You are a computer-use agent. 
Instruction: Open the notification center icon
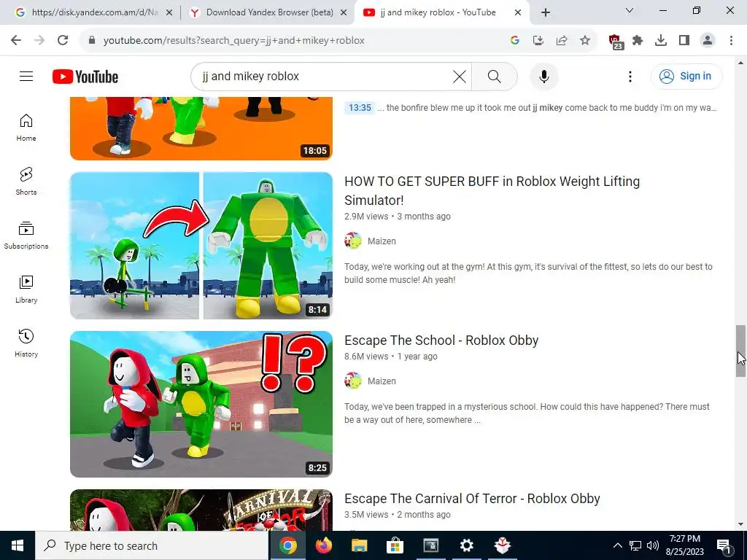point(724,545)
